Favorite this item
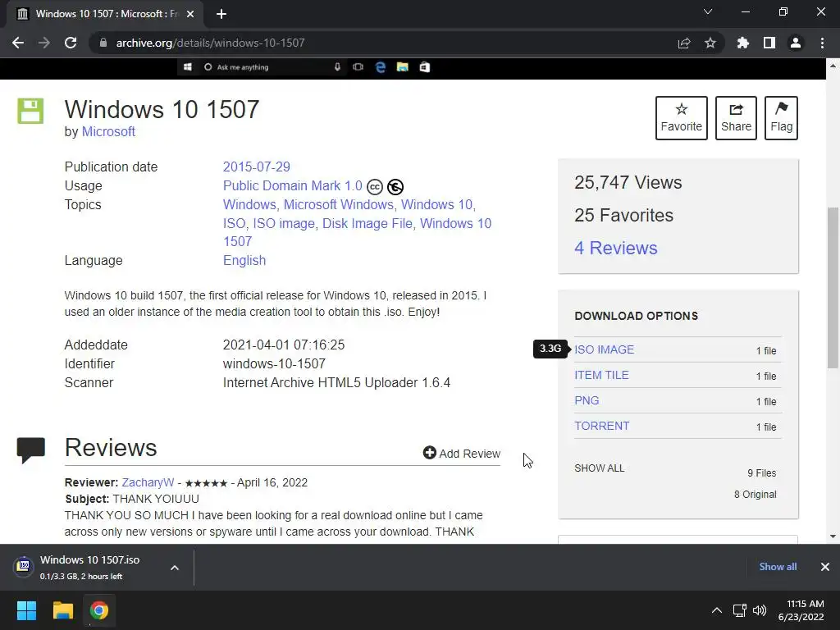The height and width of the screenshot is (630, 840). click(x=682, y=118)
